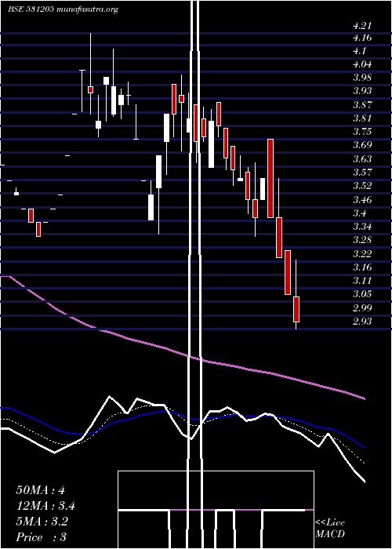Click the 3.28 price axis label

pyautogui.click(x=362, y=240)
